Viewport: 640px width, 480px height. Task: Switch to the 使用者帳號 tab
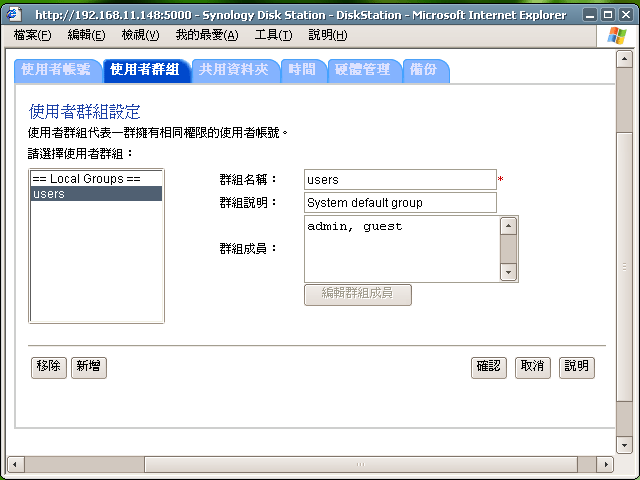point(57,71)
